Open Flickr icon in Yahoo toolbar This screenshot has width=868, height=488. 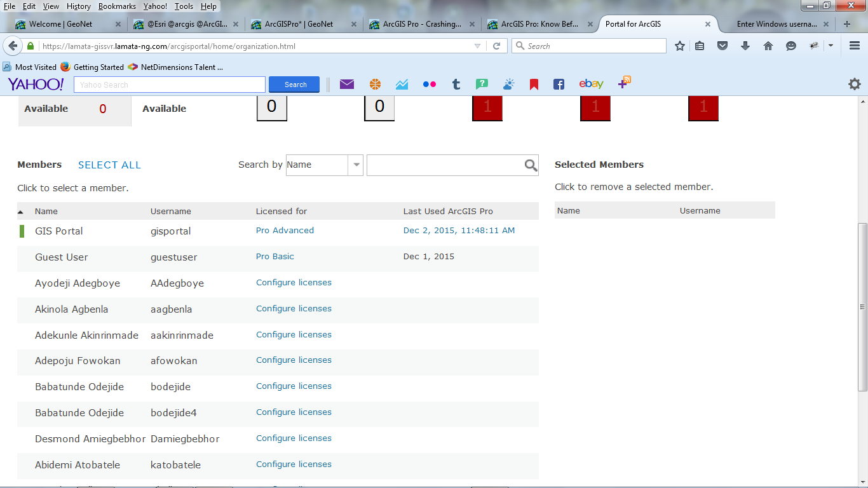click(x=430, y=84)
